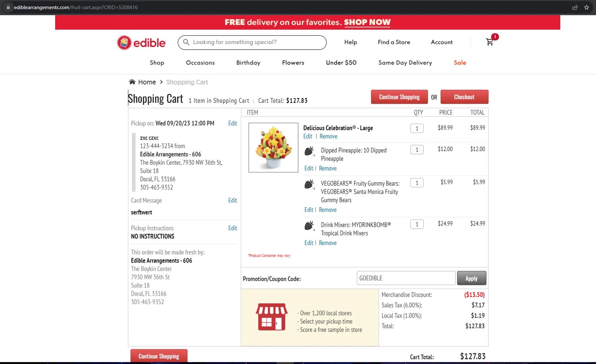The image size is (596, 364).
Task: Click Find a Store link
Action: coord(394,42)
